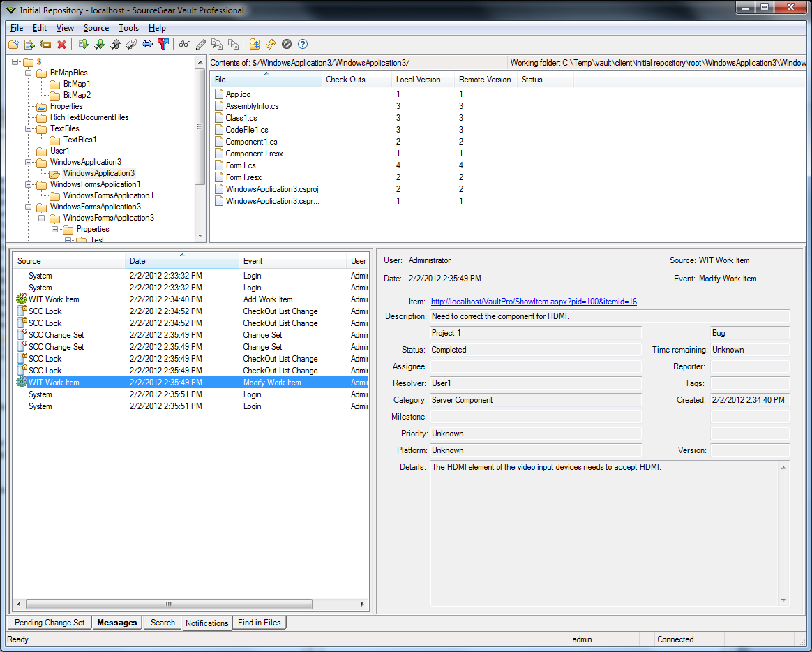812x652 pixels.
Task: Open the Source menu
Action: click(96, 28)
